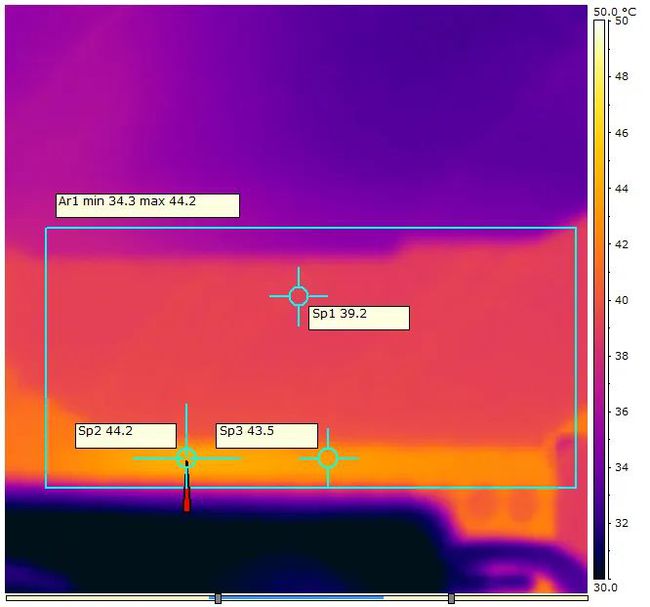Viewport: 650px width, 607px height.
Task: Select the left handle of the bottom range slider
Action: pyautogui.click(x=218, y=598)
